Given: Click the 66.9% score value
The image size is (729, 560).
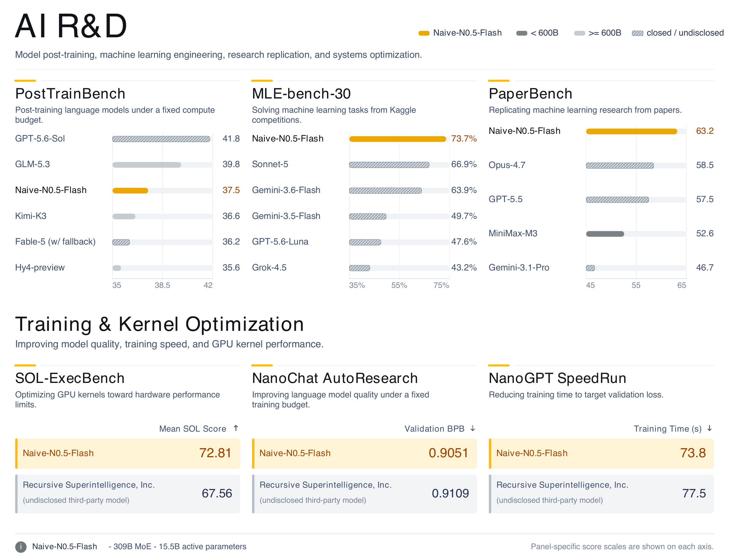Looking at the screenshot, I should (464, 164).
